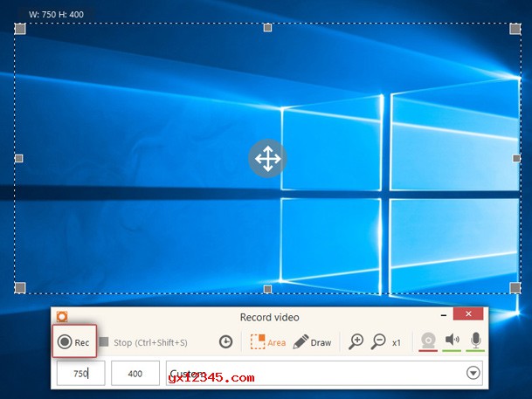Toggle the microphone recording icon
Screen dimensions: 532x399
coord(476,341)
